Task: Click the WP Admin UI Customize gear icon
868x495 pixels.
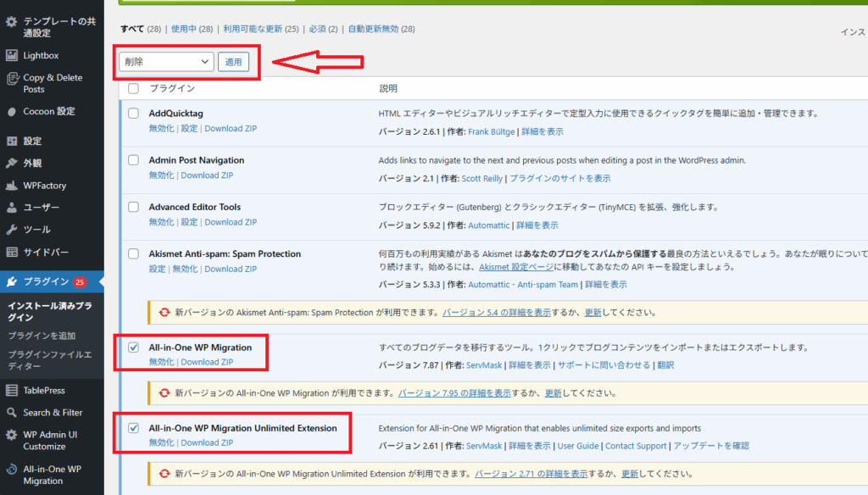Action: click(x=12, y=435)
